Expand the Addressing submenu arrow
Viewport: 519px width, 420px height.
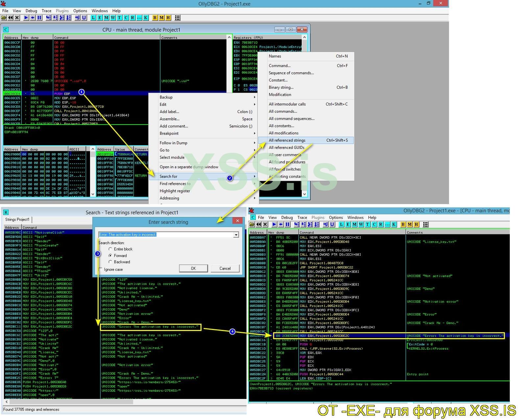coord(255,198)
